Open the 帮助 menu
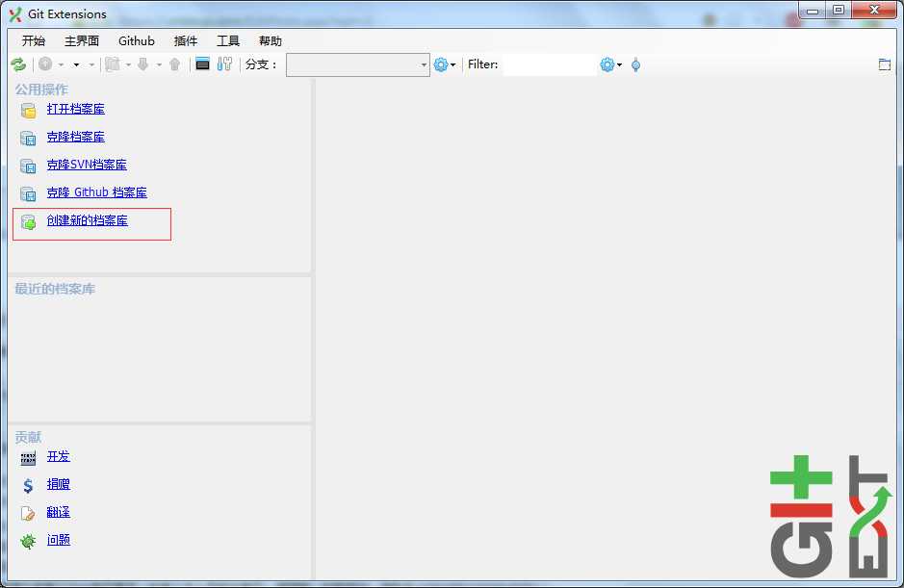The height and width of the screenshot is (588, 904). (x=271, y=41)
